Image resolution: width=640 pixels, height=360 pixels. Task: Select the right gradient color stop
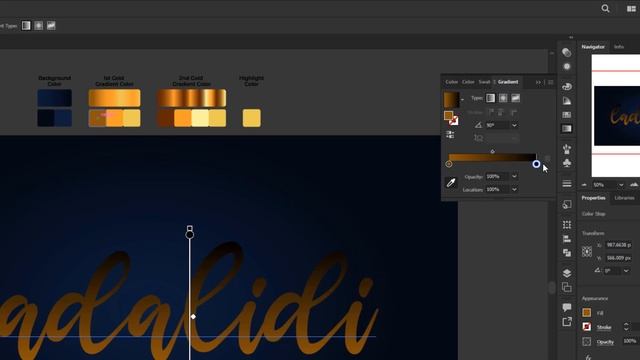(x=536, y=164)
